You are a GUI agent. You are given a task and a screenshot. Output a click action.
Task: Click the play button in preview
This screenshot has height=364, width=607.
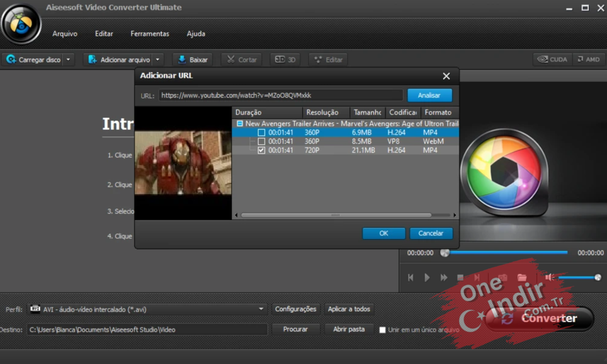[427, 278]
